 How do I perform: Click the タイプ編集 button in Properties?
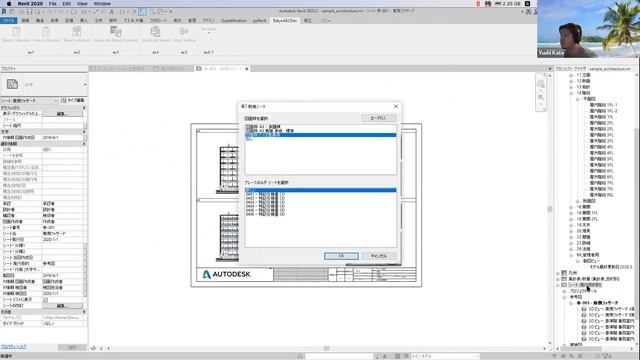pyautogui.click(x=73, y=100)
